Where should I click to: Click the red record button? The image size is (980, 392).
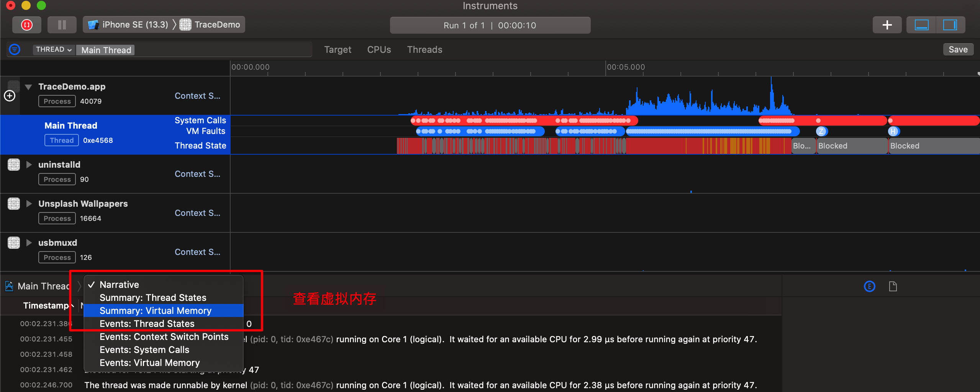click(26, 25)
